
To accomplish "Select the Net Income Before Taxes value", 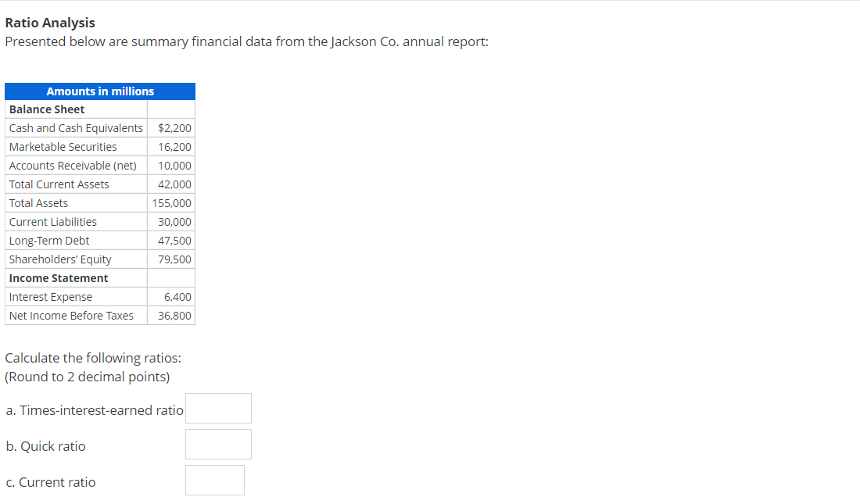I will click(177, 315).
